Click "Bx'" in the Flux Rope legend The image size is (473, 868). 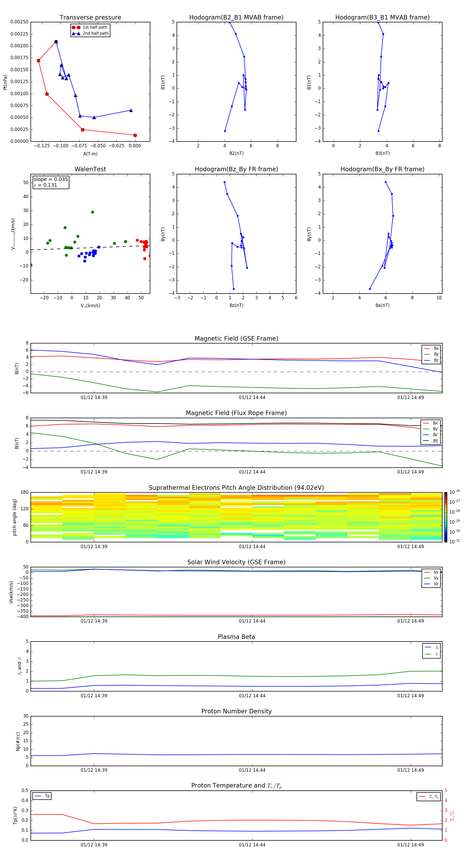click(431, 423)
